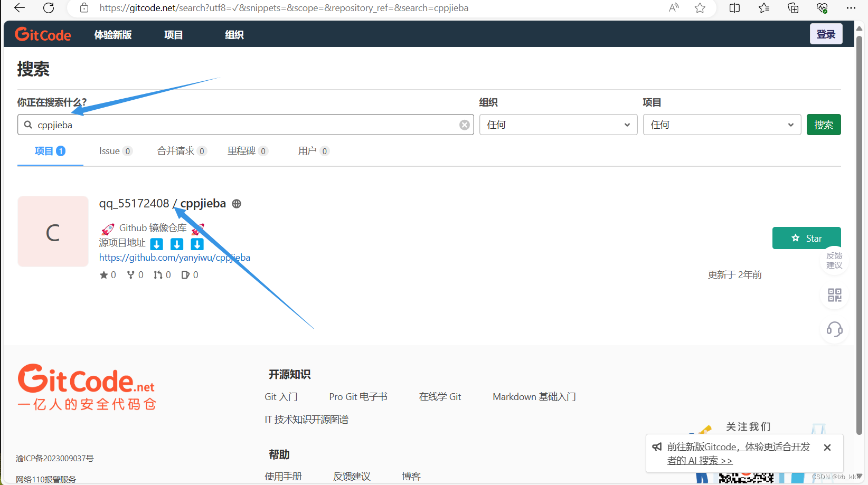Open the footer 反馈建议 help link
The height and width of the screenshot is (485, 868).
click(x=352, y=477)
